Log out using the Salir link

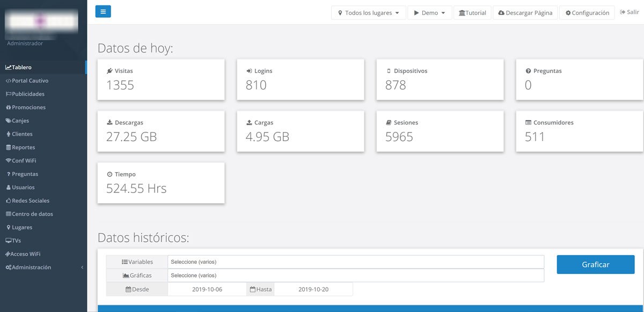pos(629,12)
